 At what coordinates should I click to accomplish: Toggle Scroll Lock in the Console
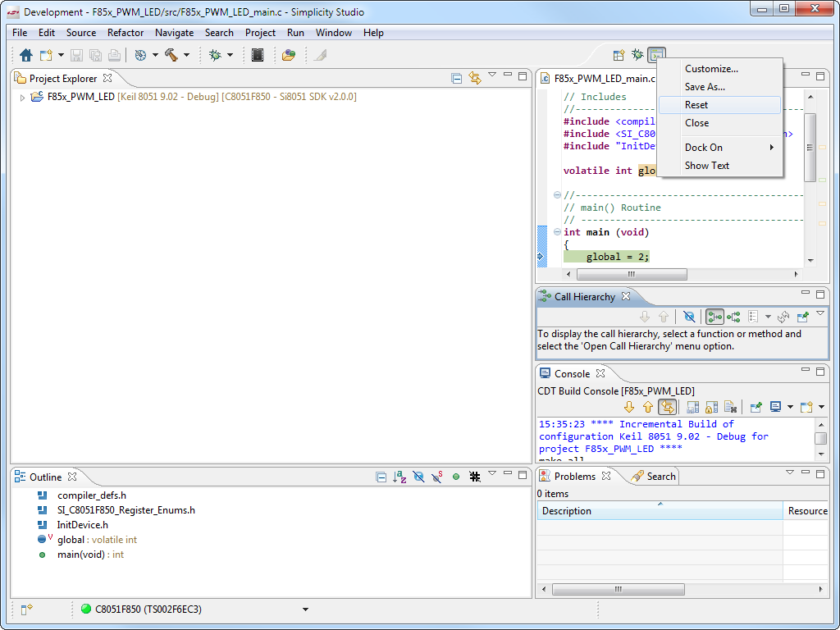pyautogui.click(x=710, y=407)
